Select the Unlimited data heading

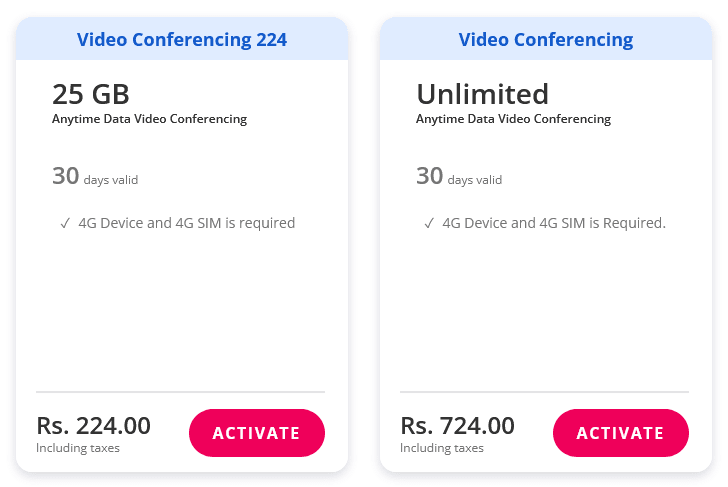[482, 94]
